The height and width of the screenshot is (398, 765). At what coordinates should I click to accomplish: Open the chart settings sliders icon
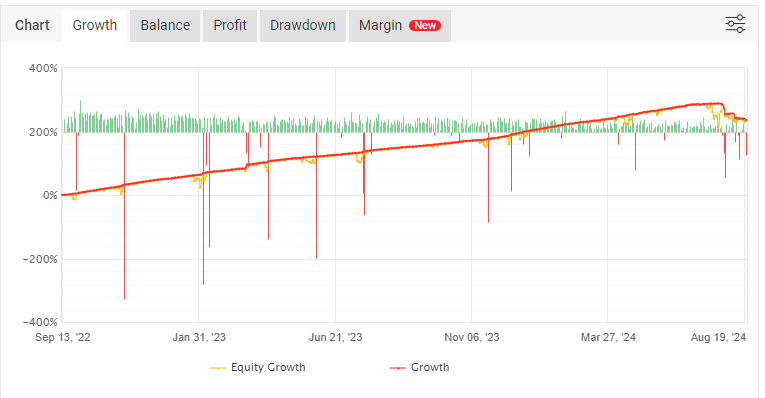[735, 24]
